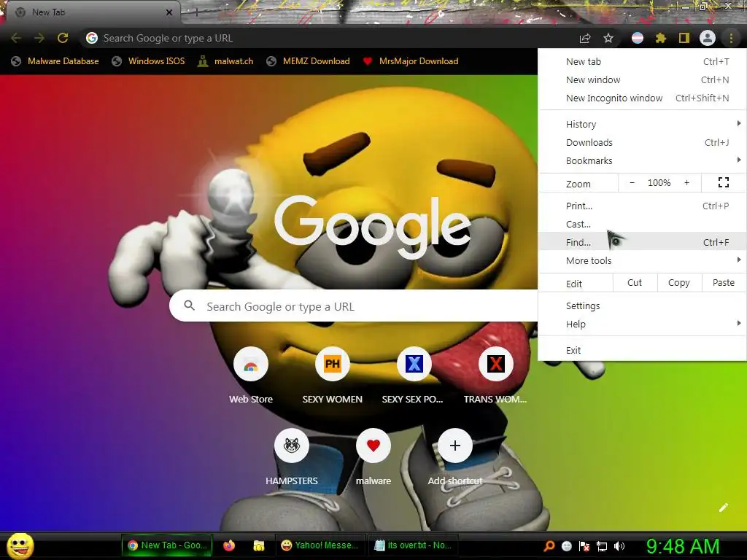Open Settings from the menu
747x560 pixels.
642,306
